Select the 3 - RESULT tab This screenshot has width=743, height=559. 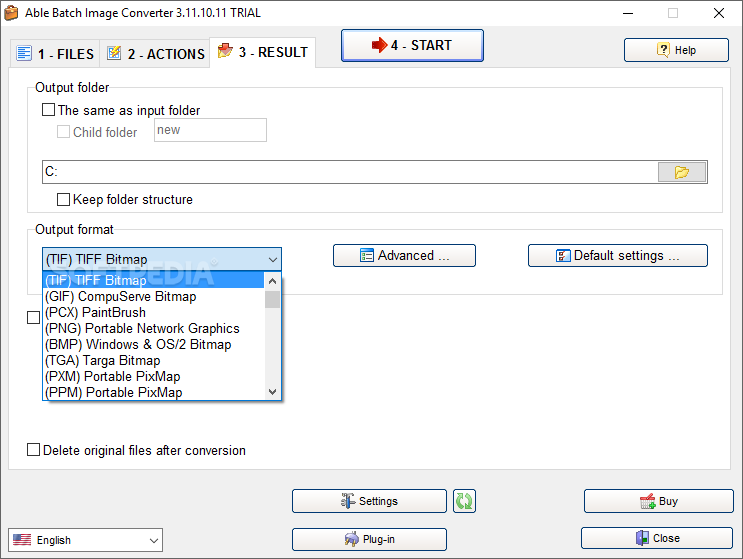(x=263, y=52)
